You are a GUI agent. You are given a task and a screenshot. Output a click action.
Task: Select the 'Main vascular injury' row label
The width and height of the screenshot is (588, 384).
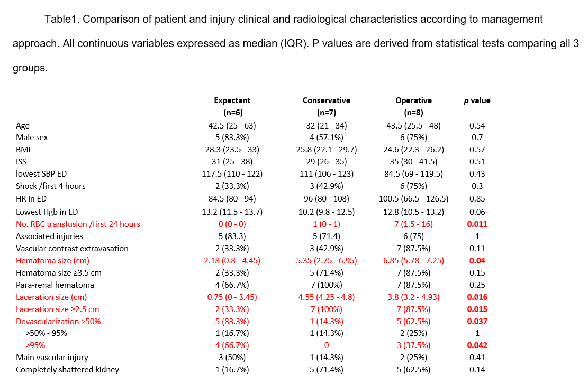[52, 358]
